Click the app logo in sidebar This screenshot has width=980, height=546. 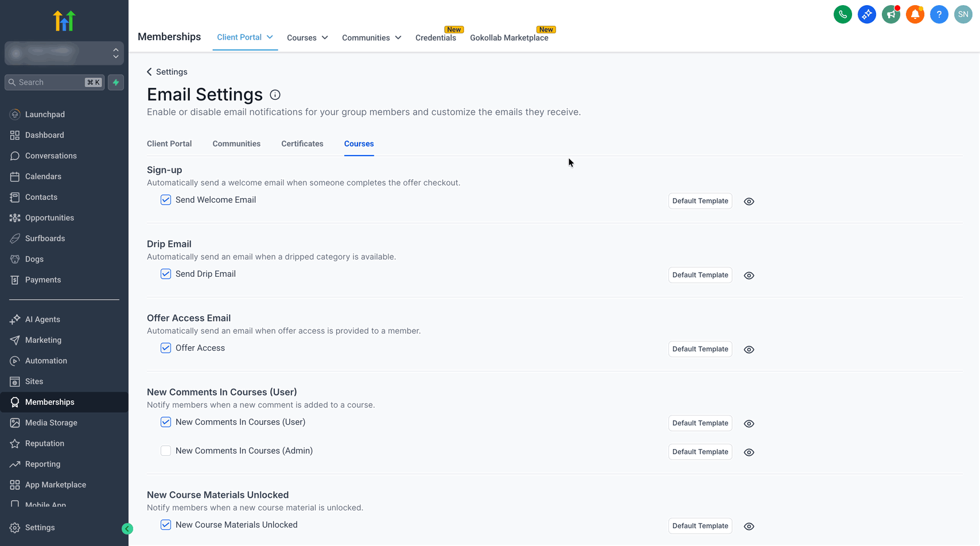[x=64, y=21]
